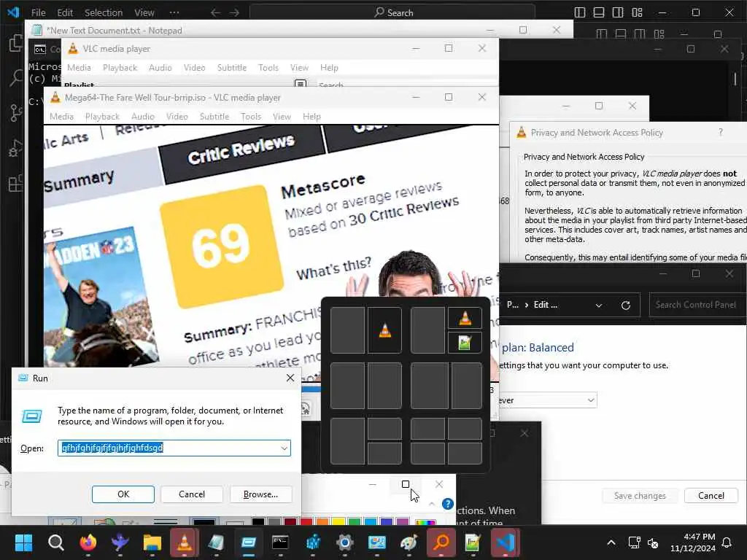Click the muted volume tray icon
747x560 pixels.
pos(653,542)
